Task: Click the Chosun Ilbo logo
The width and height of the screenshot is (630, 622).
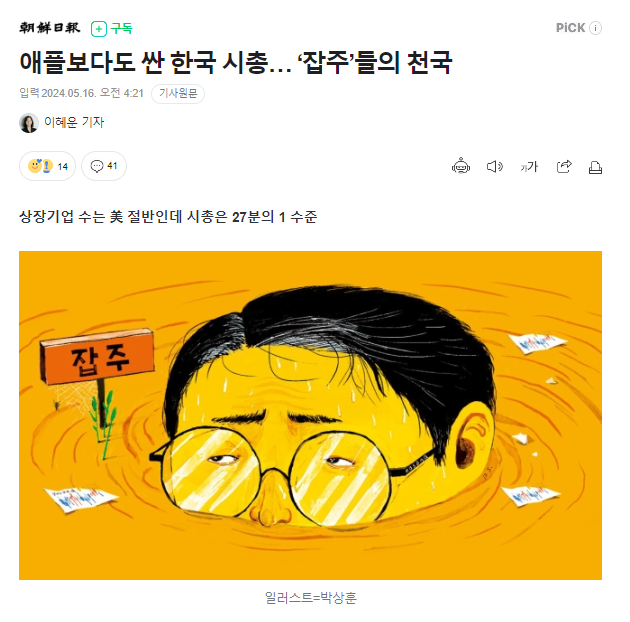Action: coord(50,28)
